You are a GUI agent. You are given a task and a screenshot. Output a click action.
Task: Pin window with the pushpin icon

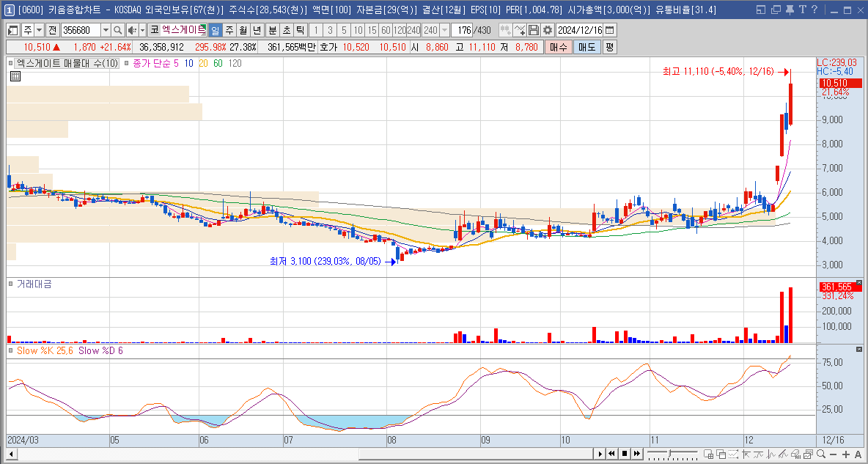coord(790,10)
